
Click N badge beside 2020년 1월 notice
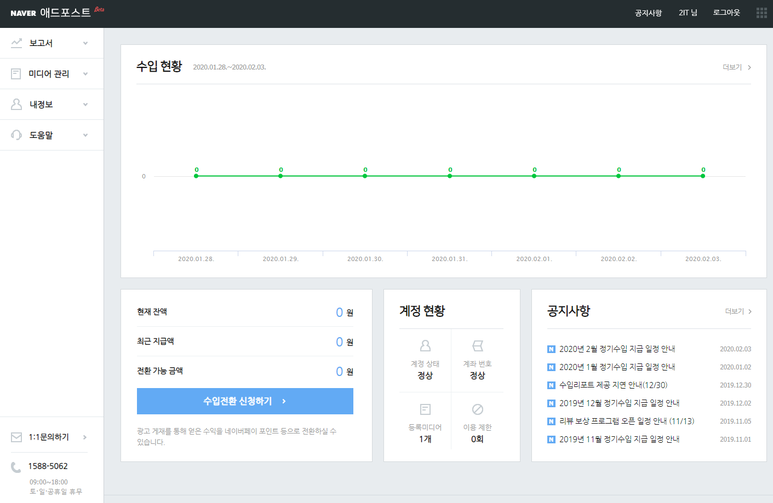[x=551, y=367]
